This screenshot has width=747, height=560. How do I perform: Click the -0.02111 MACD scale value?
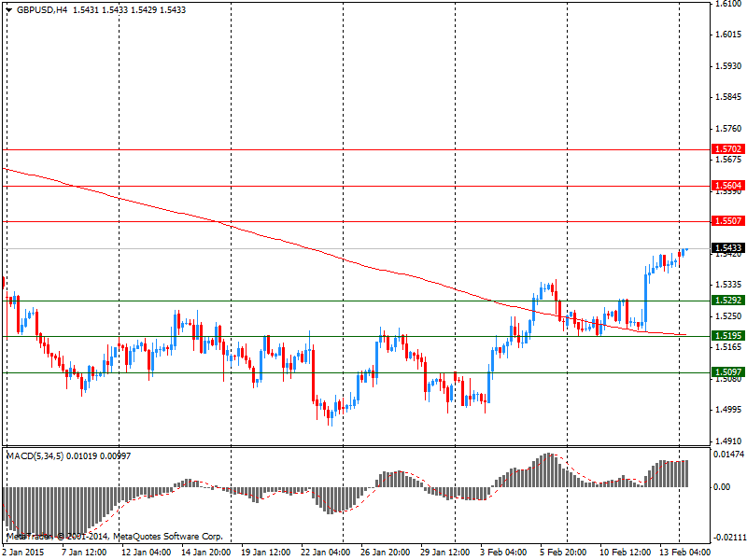(729, 538)
